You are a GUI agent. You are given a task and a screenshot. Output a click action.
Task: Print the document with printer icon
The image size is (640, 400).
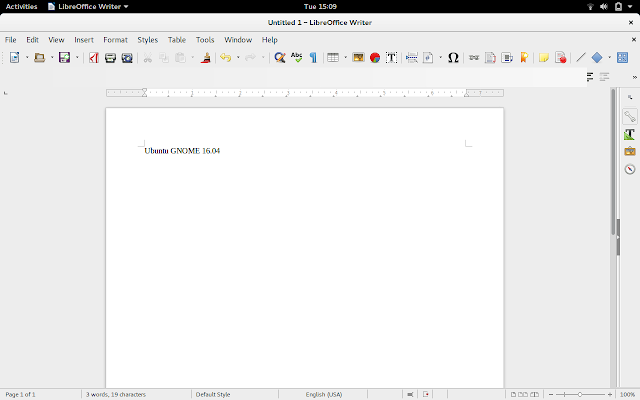click(110, 58)
